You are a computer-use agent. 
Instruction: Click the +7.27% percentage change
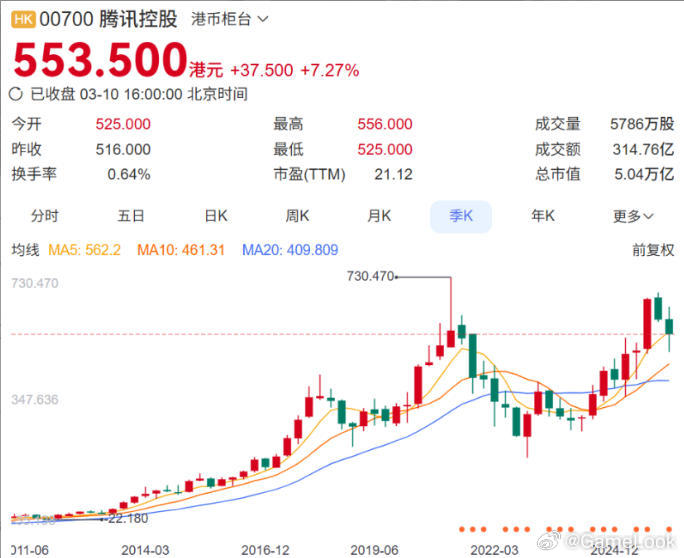330,70
